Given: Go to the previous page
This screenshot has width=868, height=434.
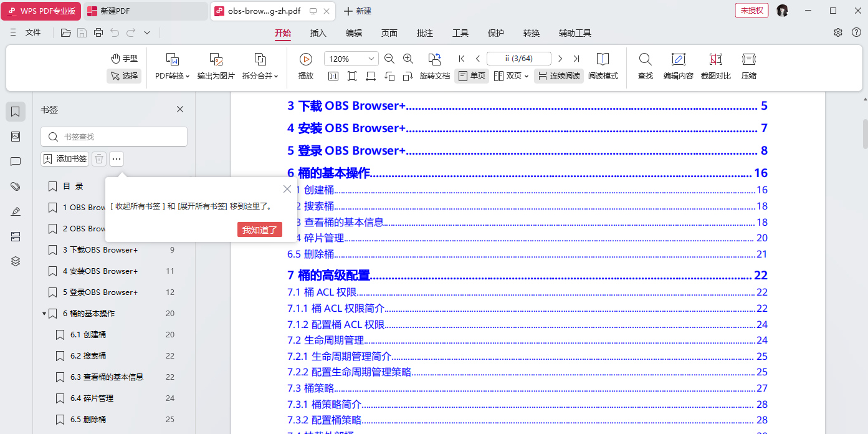Looking at the screenshot, I should tap(478, 59).
